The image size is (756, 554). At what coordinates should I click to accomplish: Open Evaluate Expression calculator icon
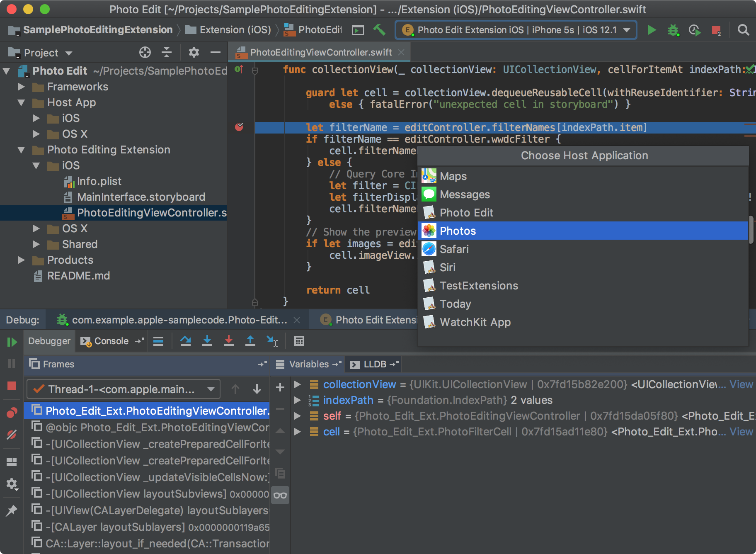point(299,341)
